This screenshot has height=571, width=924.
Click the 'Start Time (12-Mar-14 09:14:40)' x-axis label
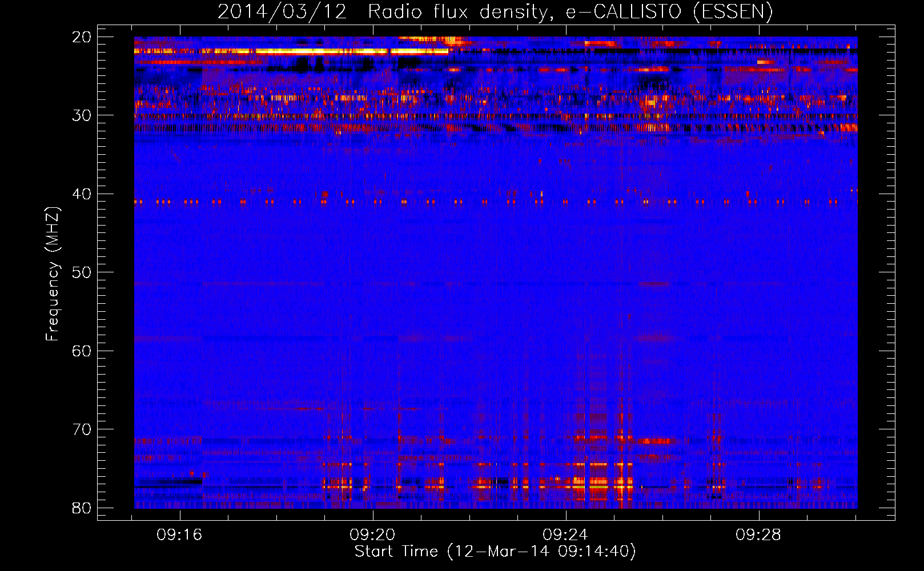[495, 552]
